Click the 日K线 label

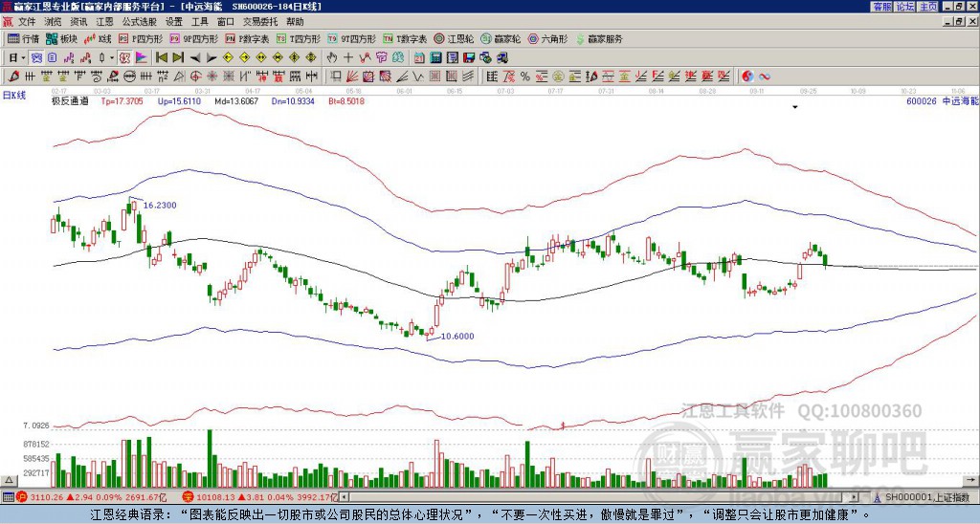(14, 96)
